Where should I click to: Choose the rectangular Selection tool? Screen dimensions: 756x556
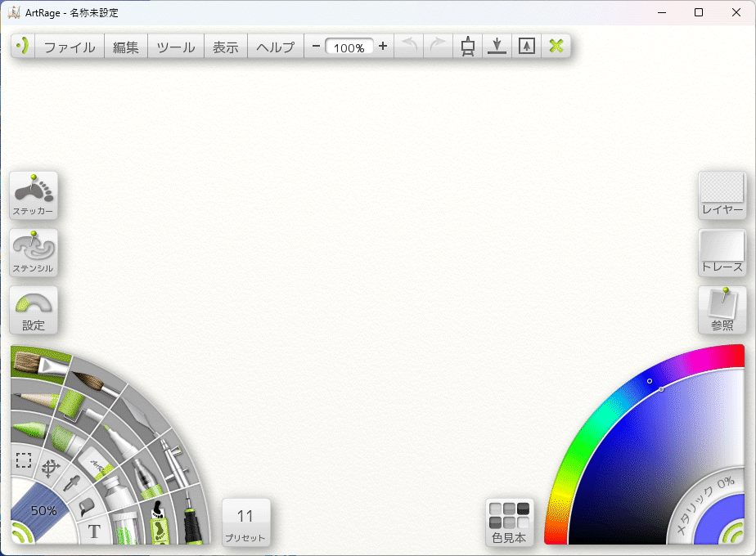(x=24, y=460)
